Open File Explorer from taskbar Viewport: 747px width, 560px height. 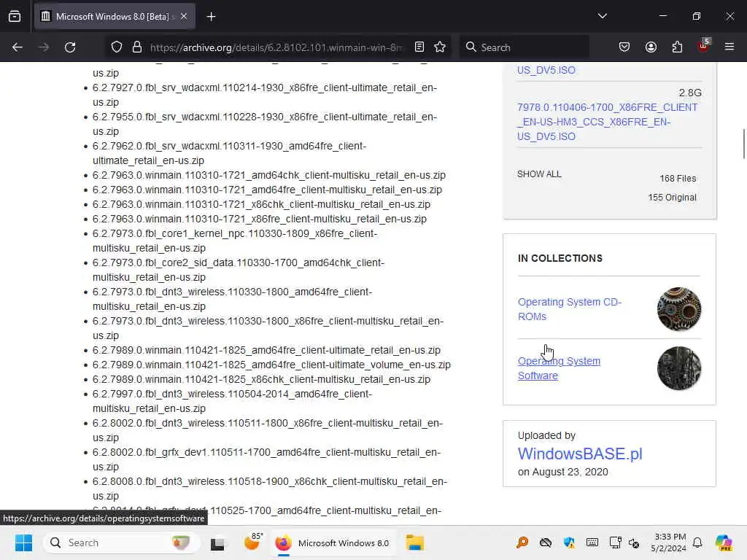(x=414, y=542)
